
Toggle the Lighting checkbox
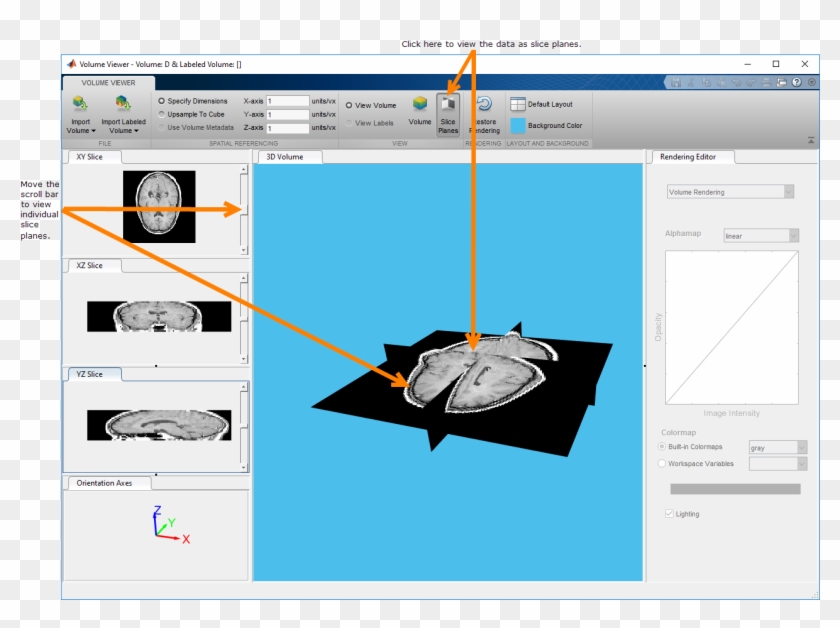(x=670, y=514)
